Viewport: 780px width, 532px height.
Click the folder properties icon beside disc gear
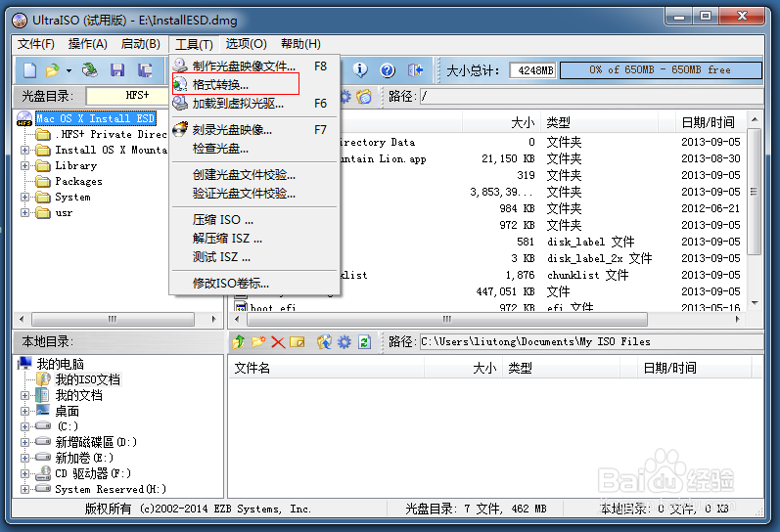click(364, 96)
